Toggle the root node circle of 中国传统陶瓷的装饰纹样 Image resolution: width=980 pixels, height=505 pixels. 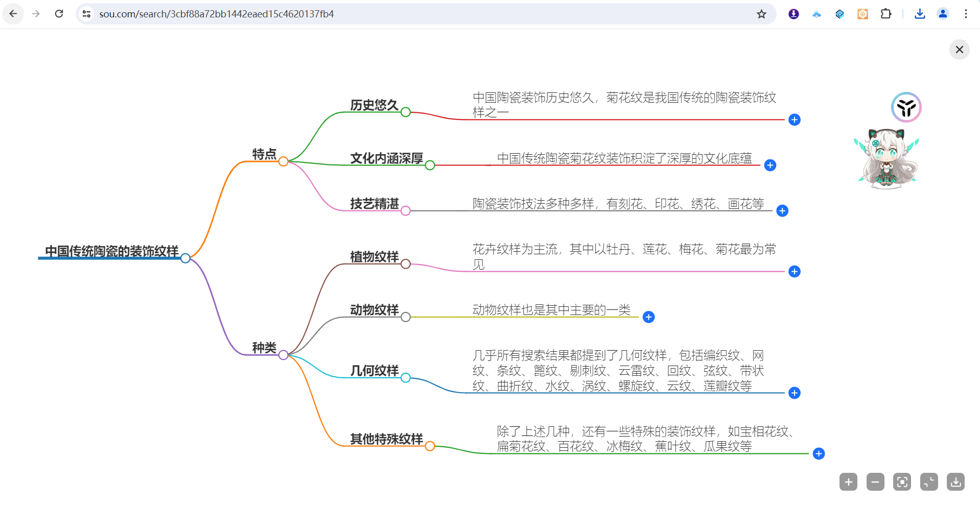tap(185, 258)
